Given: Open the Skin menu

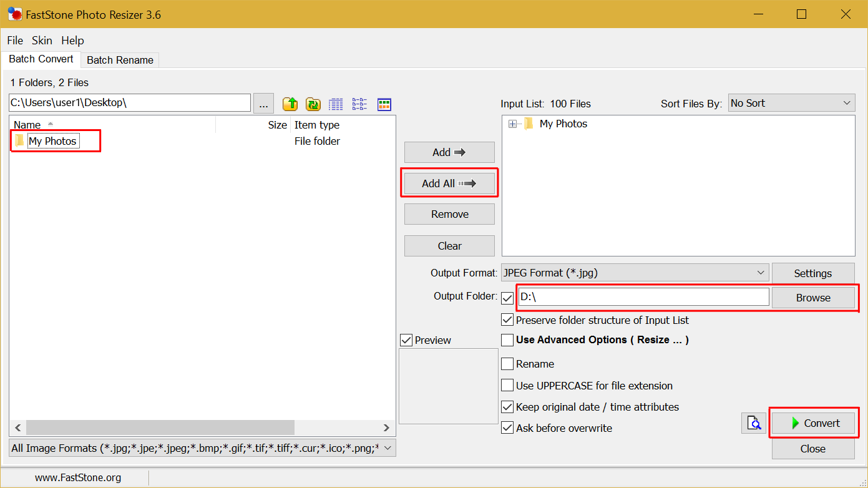Looking at the screenshot, I should click(42, 41).
